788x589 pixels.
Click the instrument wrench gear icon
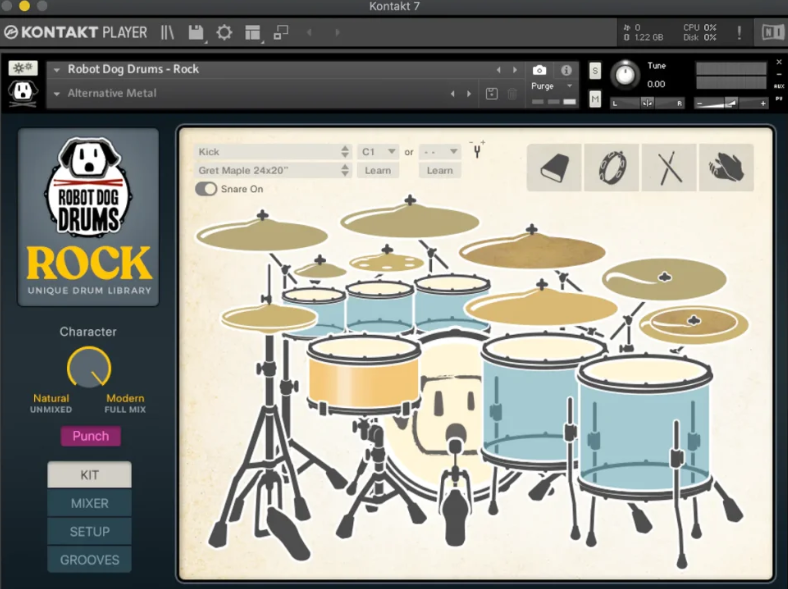click(23, 68)
